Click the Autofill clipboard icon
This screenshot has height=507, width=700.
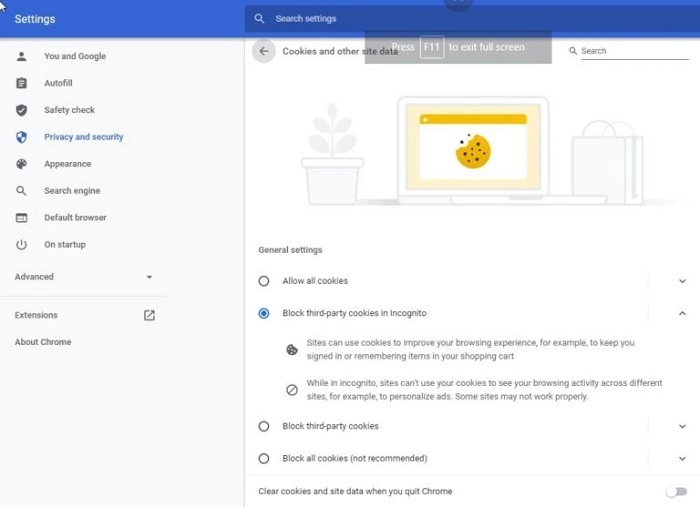click(x=22, y=83)
